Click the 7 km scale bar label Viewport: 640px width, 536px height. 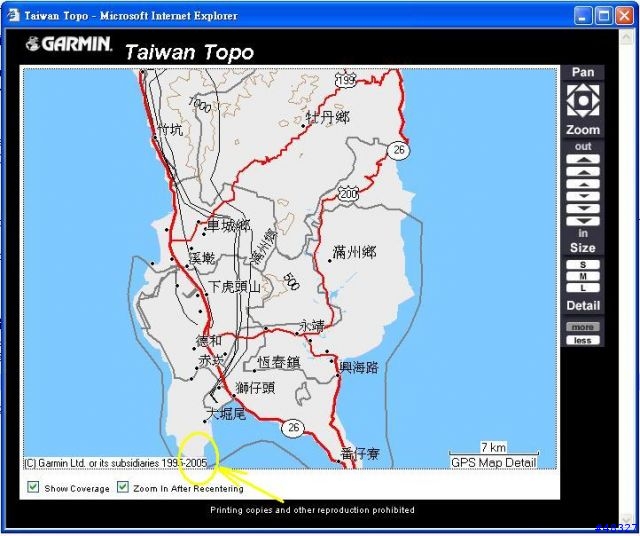494,447
